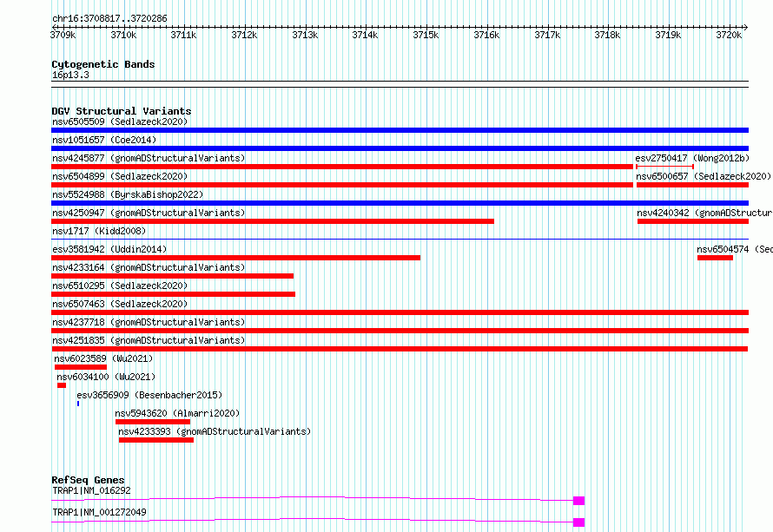Viewport: 773px width, 532px height.
Task: Open nsv5524988 (ByrskaBishop2022) label
Action: (128, 194)
